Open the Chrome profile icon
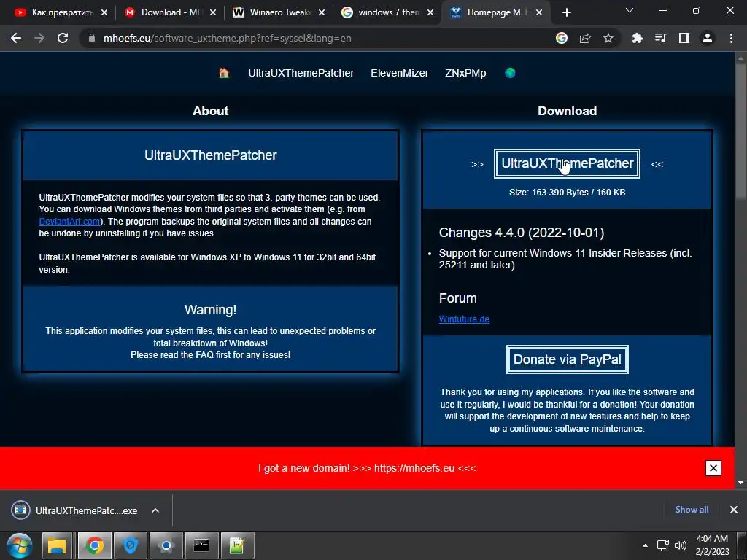The width and height of the screenshot is (747, 560). tap(708, 38)
